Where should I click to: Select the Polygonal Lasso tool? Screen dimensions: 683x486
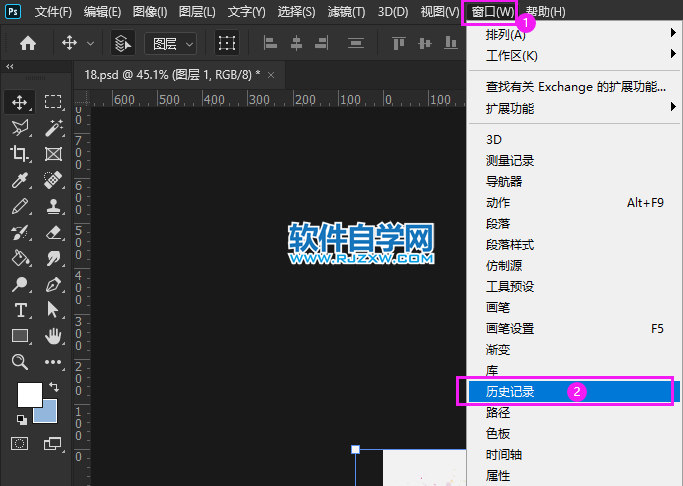20,128
